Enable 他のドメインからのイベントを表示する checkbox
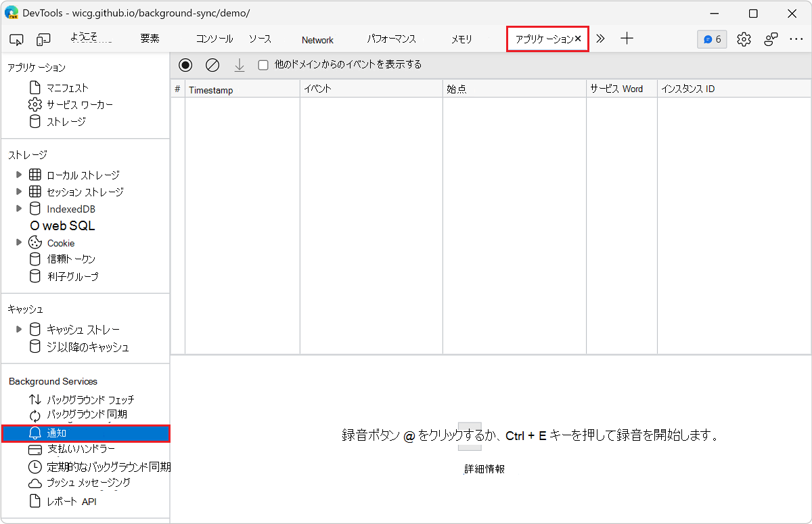812x524 pixels. coord(263,64)
